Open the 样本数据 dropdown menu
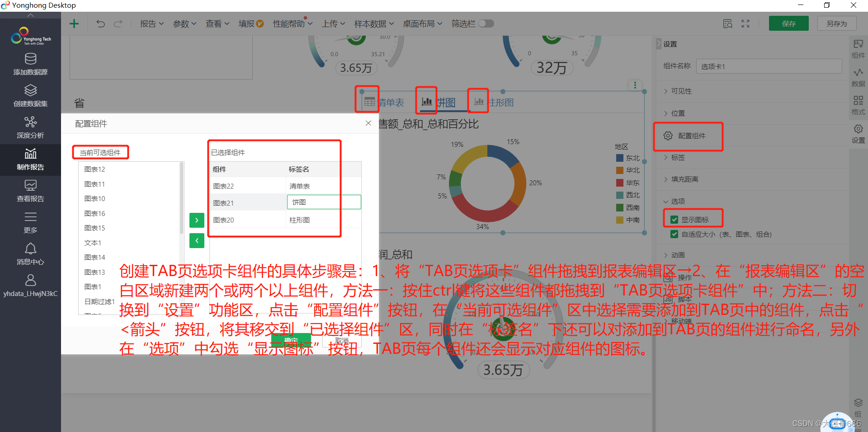The image size is (868, 432). tap(374, 23)
